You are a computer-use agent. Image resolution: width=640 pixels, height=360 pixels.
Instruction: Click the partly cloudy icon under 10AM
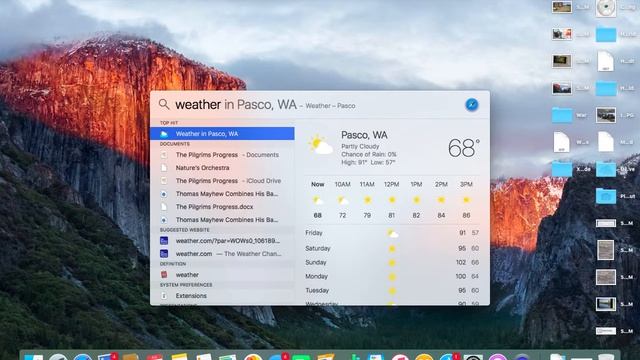[x=342, y=200]
